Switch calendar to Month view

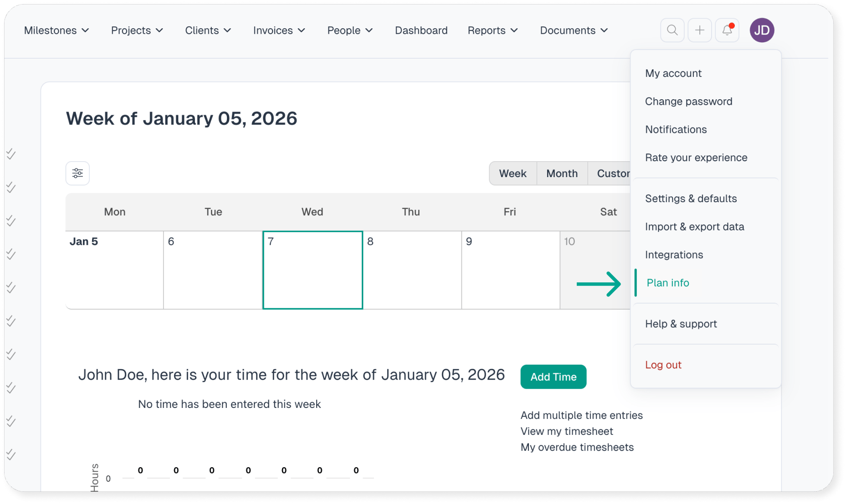(562, 173)
